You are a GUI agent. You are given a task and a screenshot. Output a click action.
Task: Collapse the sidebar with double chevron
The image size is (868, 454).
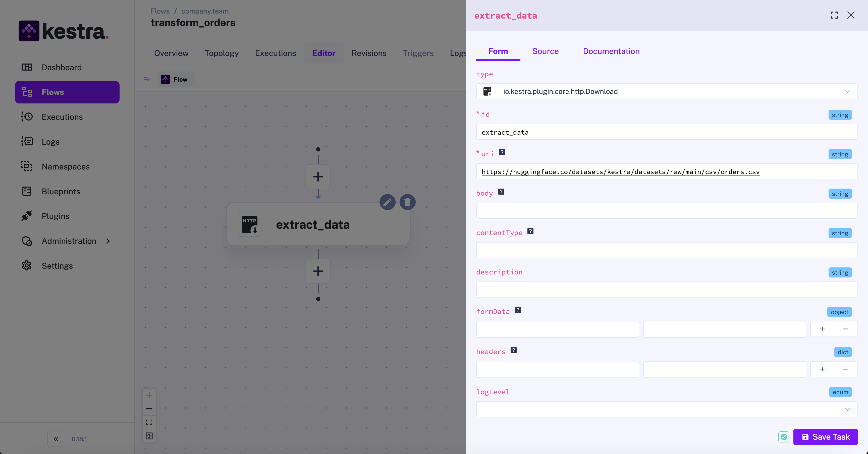56,438
